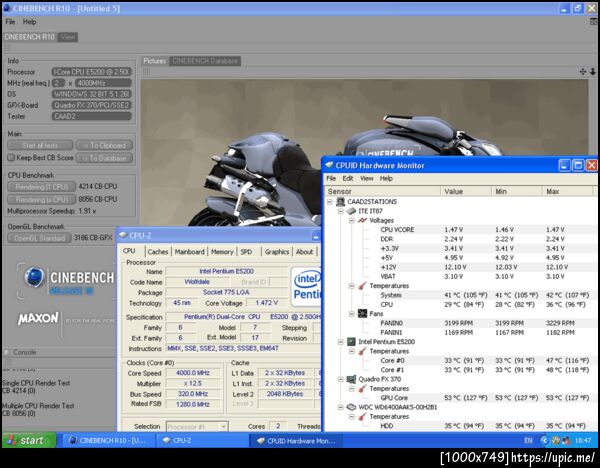
Task: Collapse the CAAD2STATIONS tree node
Action: point(330,202)
